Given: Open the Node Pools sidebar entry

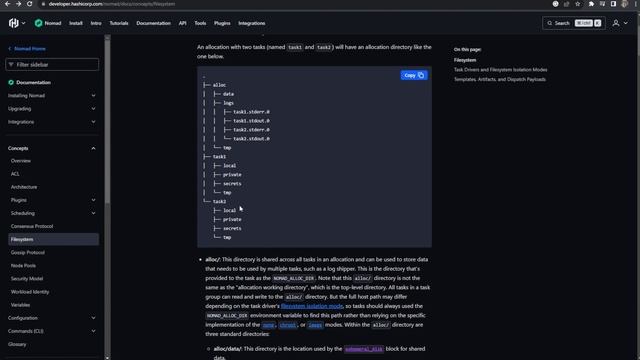Looking at the screenshot, I should (23, 265).
